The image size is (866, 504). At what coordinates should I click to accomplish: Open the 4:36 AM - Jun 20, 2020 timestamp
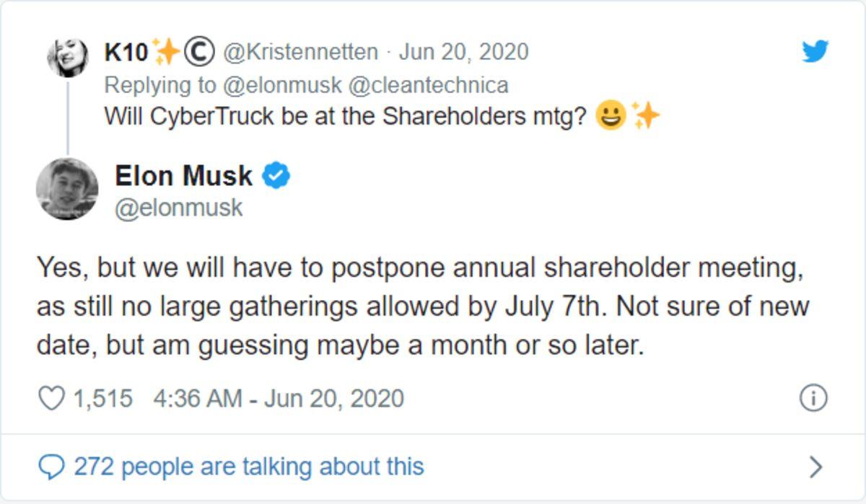(x=278, y=399)
